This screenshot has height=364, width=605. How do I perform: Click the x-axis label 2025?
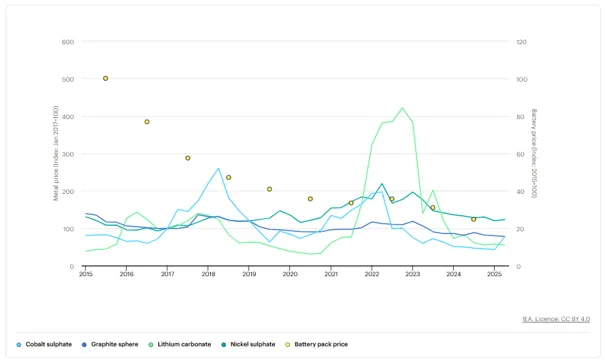495,274
